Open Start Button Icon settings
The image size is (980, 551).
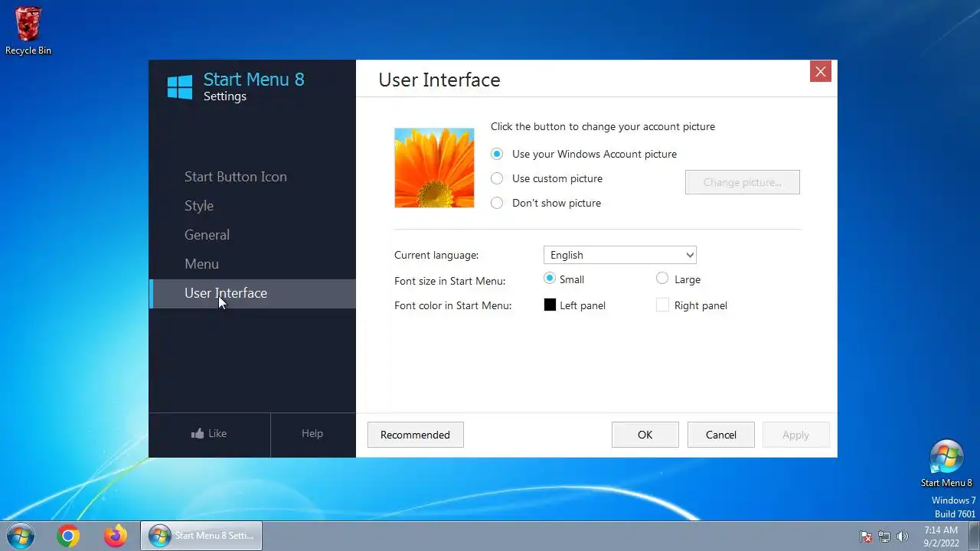(236, 177)
